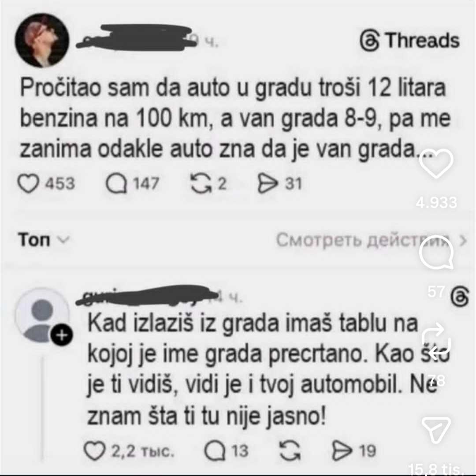This screenshot has height=476, width=476.
Task: Share the reply with 19 shares
Action: pos(342,451)
